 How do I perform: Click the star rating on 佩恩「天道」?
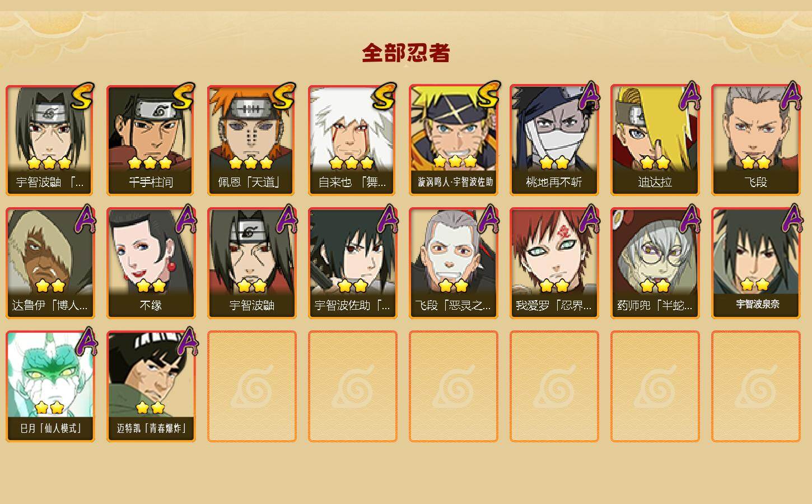point(251,163)
